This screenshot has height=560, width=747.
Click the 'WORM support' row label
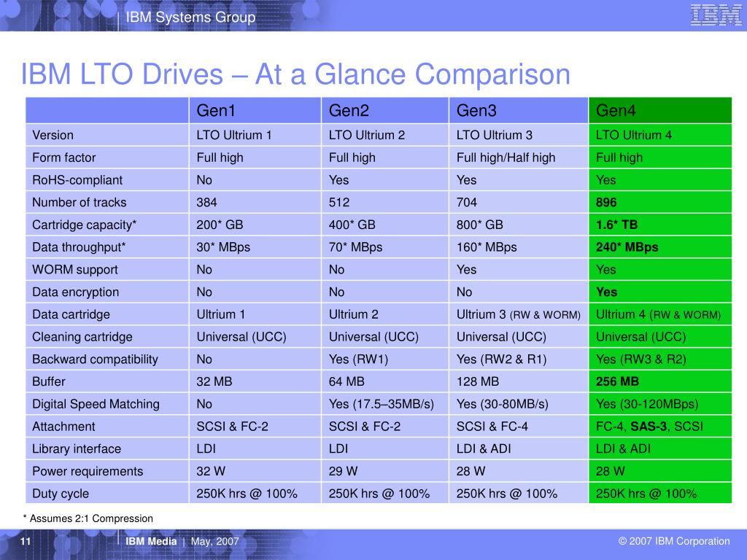point(75,270)
